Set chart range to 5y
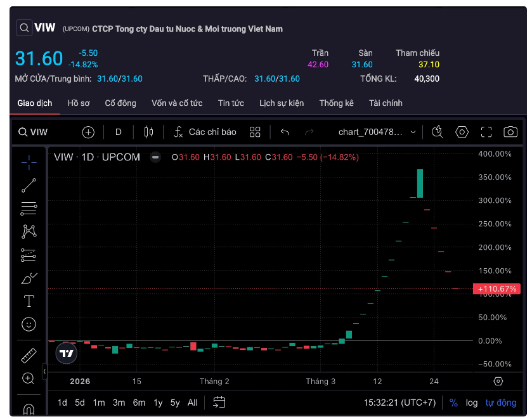 (x=175, y=403)
